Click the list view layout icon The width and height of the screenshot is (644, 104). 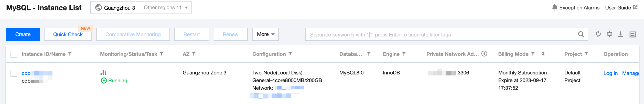[632, 34]
